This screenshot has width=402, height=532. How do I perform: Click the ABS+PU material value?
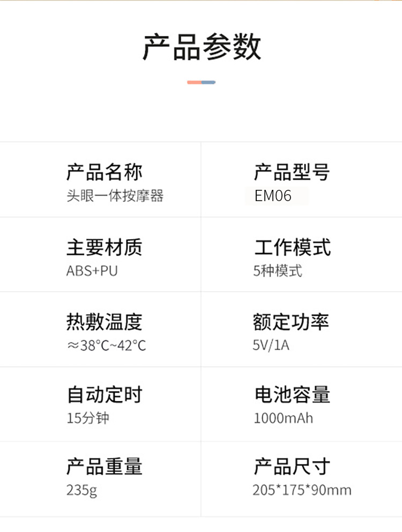pos(92,271)
